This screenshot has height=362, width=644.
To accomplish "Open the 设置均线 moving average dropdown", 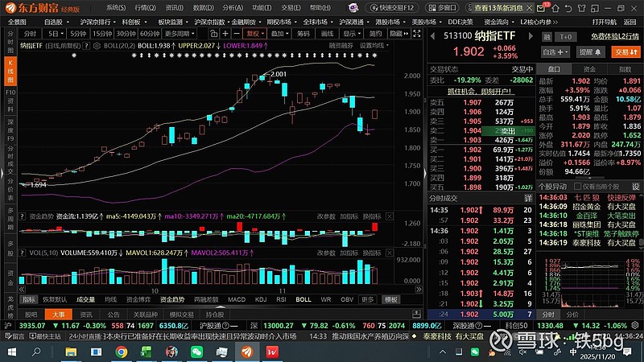I will [374, 46].
